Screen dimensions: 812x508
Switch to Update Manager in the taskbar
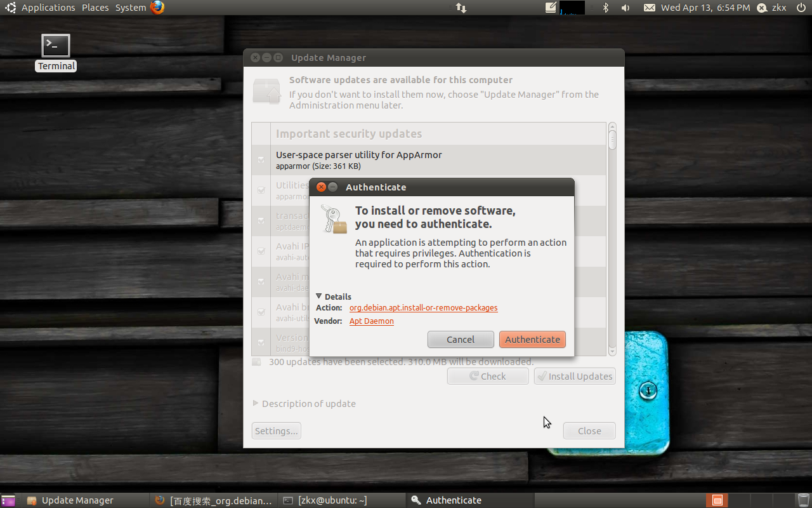pyautogui.click(x=86, y=500)
